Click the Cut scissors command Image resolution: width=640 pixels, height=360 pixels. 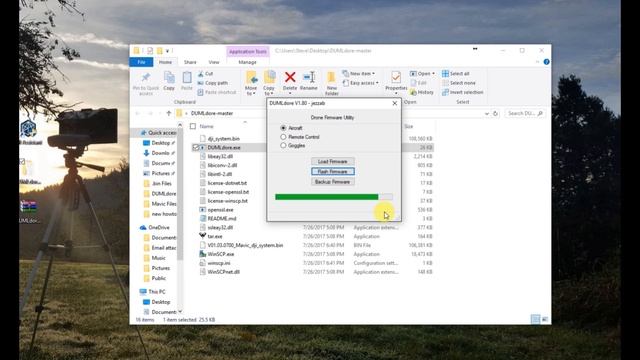point(205,74)
